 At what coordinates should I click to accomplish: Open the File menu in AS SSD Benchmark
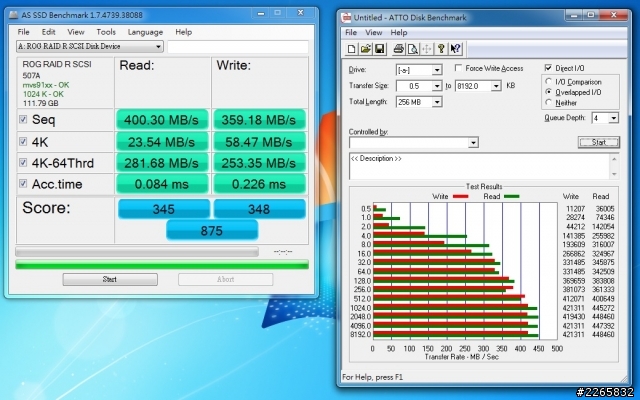pyautogui.click(x=23, y=32)
